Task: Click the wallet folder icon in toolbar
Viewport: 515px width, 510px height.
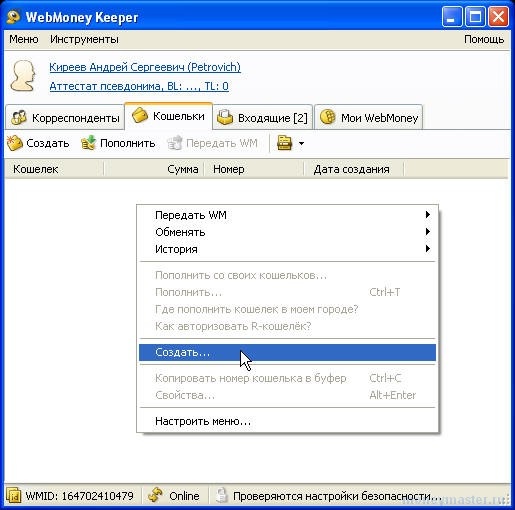Action: point(284,143)
